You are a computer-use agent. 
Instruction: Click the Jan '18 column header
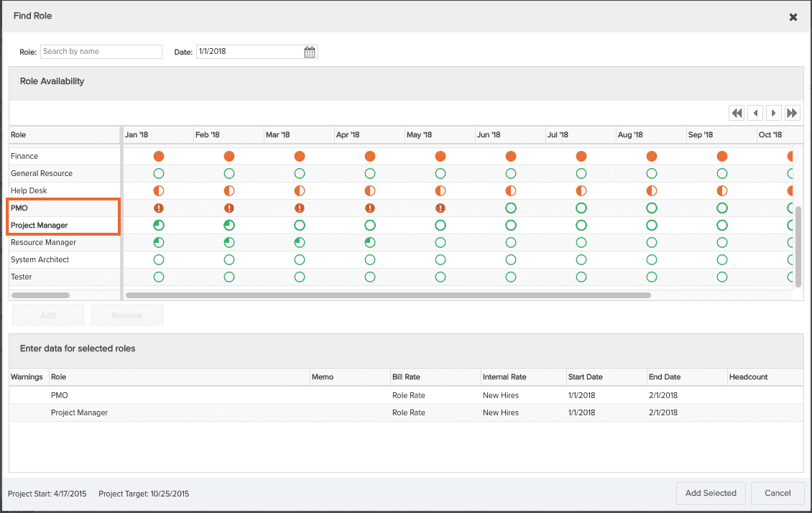pyautogui.click(x=158, y=134)
